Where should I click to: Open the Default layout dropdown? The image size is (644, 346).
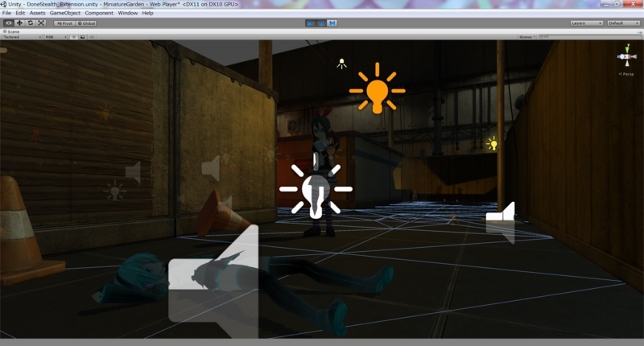pyautogui.click(x=623, y=23)
